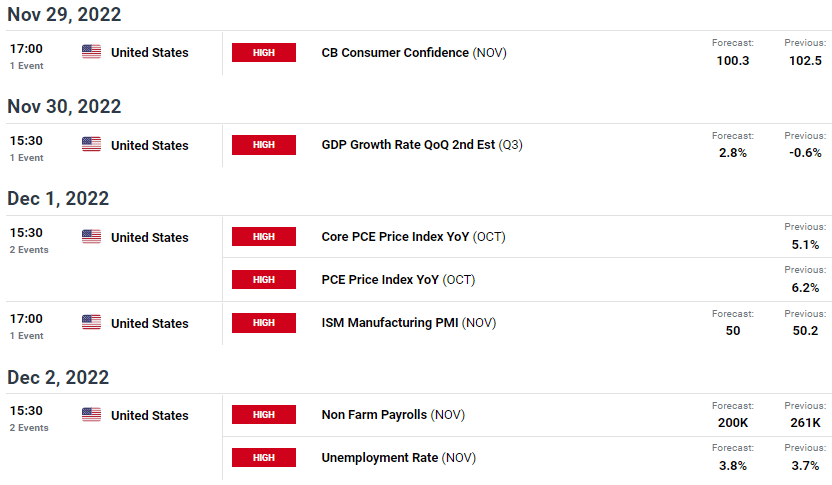Click HIGH badge for GDP Growth Rate QoQ
This screenshot has width=832, height=485.
tap(264, 145)
